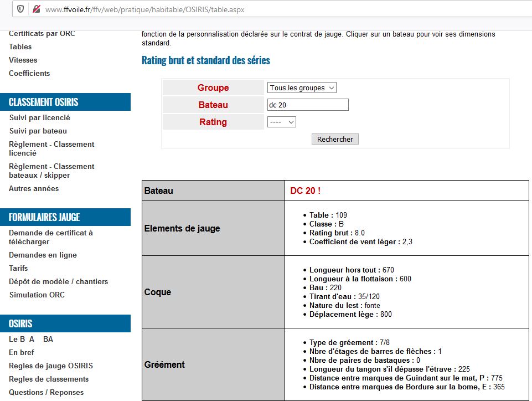View Autres années rankings
Viewport: 532px width, 401px height.
tap(34, 189)
